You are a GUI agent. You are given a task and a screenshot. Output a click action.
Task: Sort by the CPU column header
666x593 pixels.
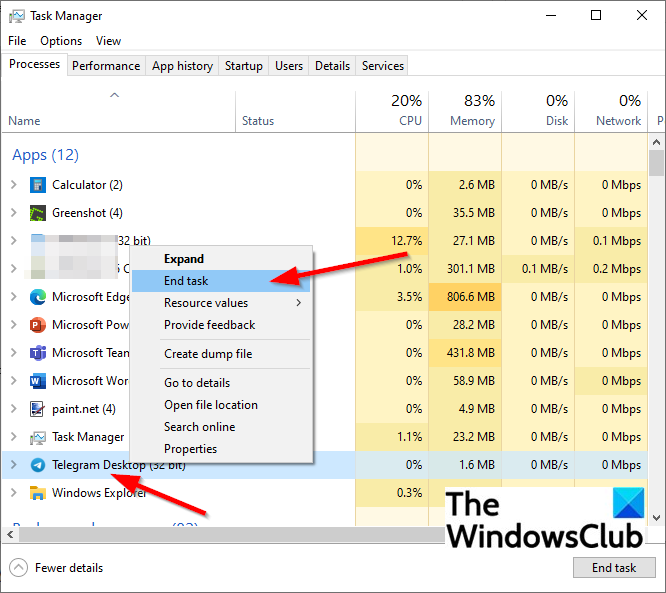click(x=392, y=111)
